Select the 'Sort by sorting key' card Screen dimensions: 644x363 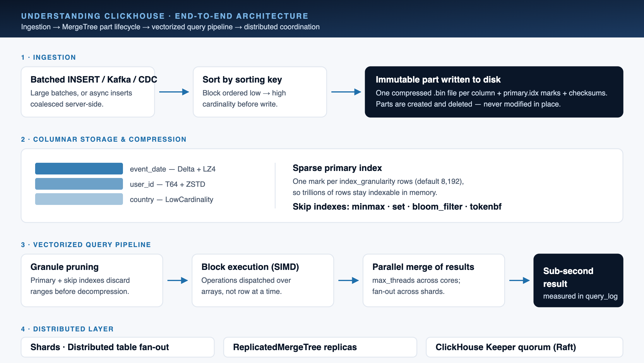tap(260, 92)
